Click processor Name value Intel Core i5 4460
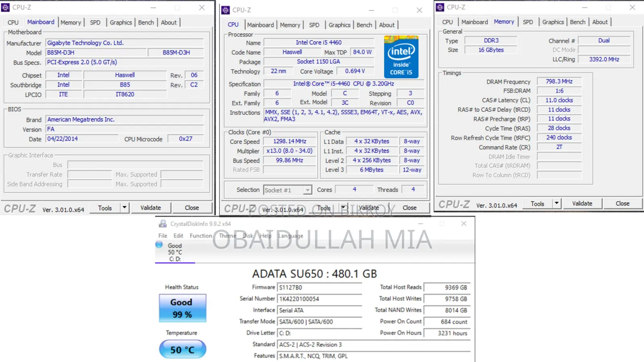 click(x=318, y=43)
